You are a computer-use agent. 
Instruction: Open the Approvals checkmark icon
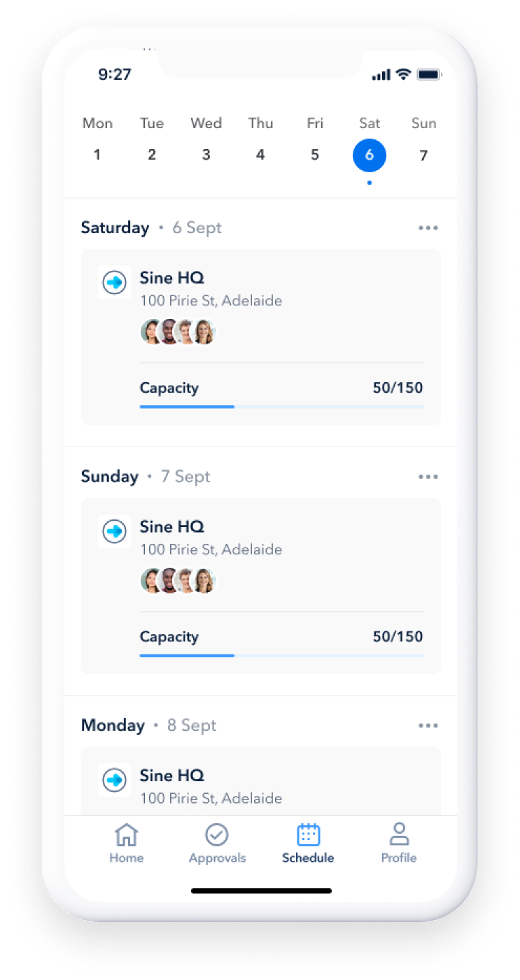coord(217,834)
